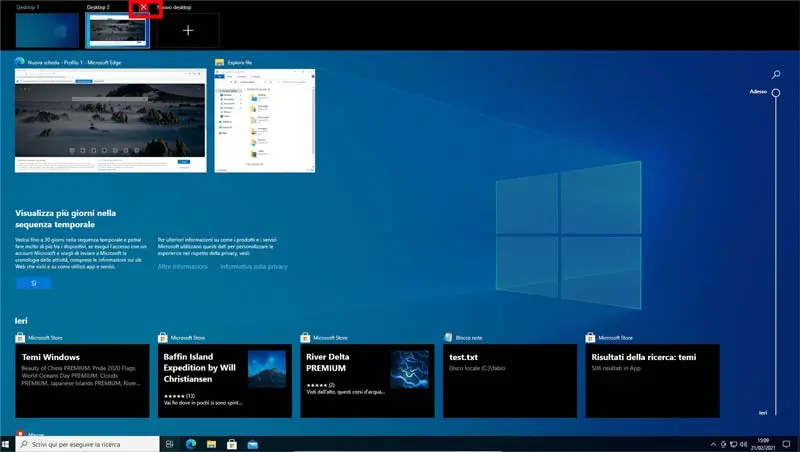Screen dimensions: 800x452
Task: Open notification center icon
Action: (786, 444)
